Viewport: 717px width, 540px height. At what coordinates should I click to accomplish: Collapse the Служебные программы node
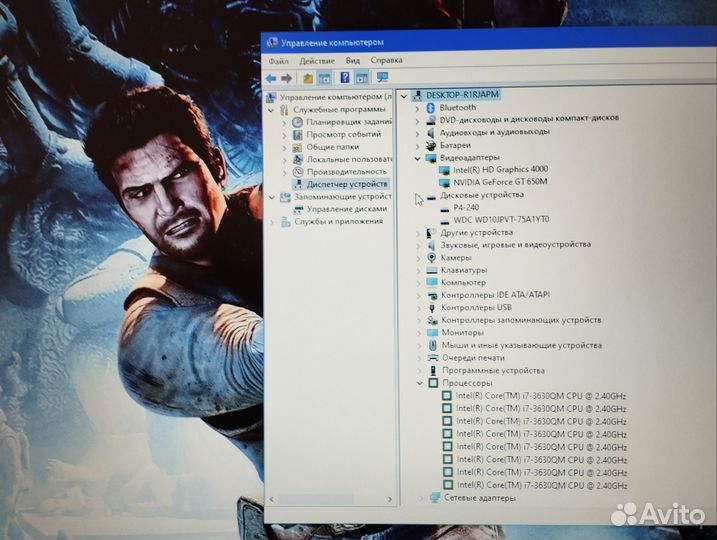271,110
